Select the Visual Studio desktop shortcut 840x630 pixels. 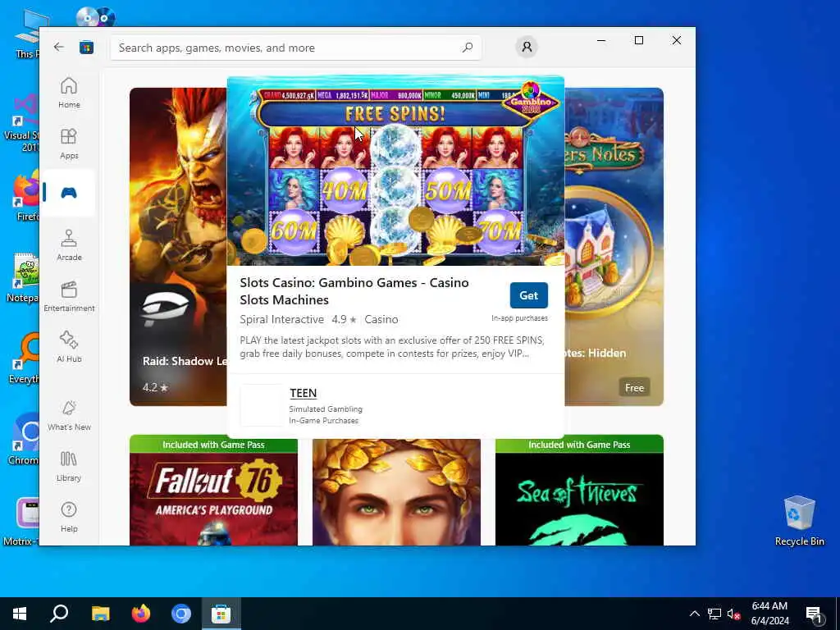[21, 122]
